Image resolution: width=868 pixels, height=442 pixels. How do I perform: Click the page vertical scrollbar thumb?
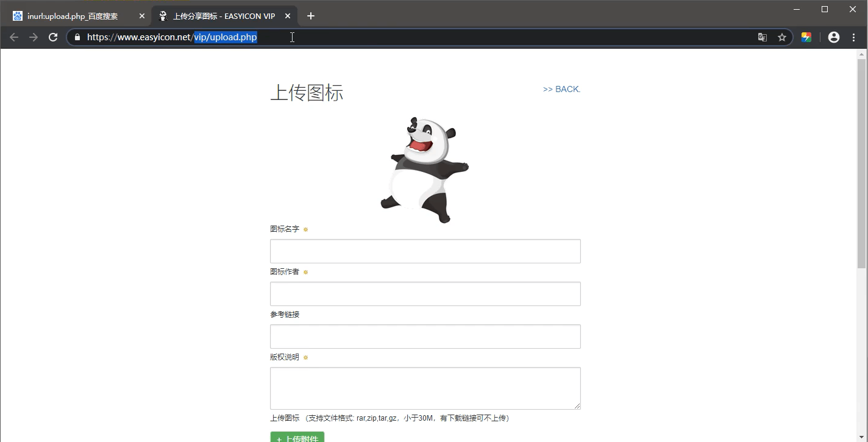[x=861, y=163]
